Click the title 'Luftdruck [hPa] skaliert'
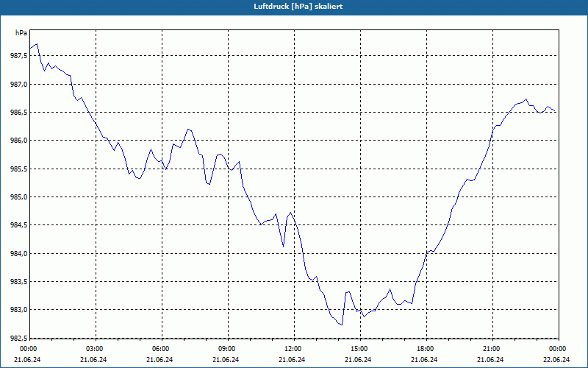 click(x=298, y=7)
